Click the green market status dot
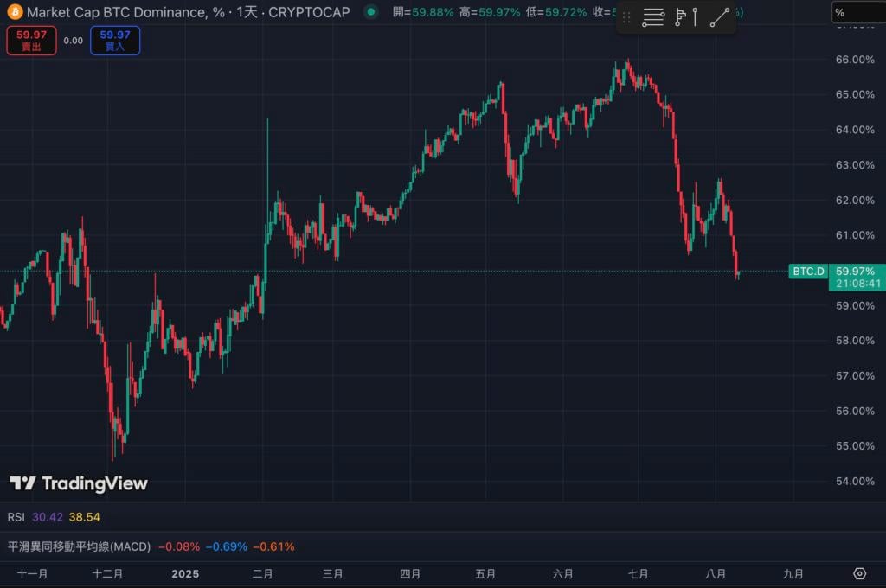The image size is (886, 588). (x=370, y=13)
